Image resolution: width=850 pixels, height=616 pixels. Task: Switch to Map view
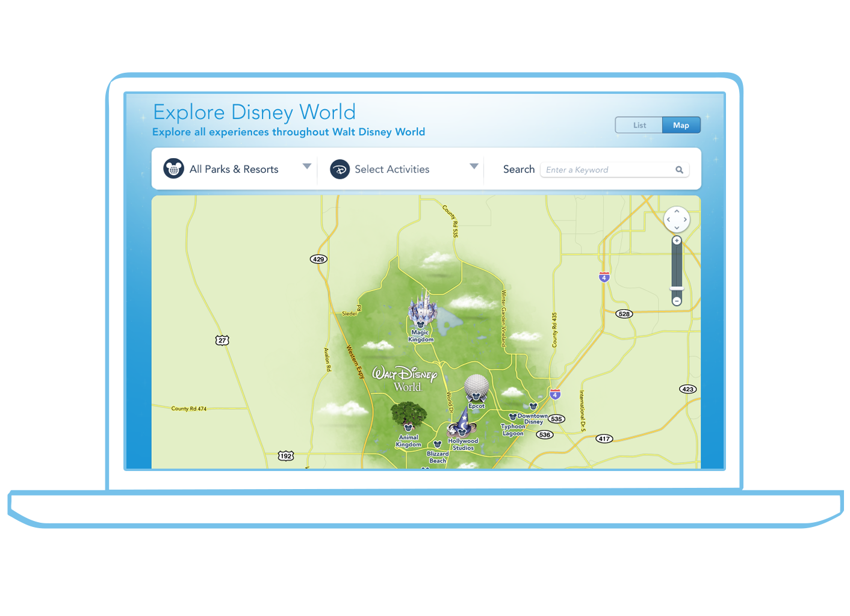pyautogui.click(x=681, y=125)
